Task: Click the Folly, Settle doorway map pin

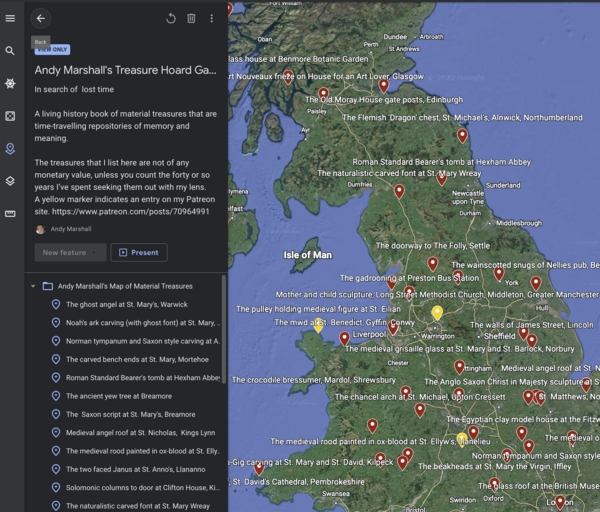Action: click(x=432, y=264)
